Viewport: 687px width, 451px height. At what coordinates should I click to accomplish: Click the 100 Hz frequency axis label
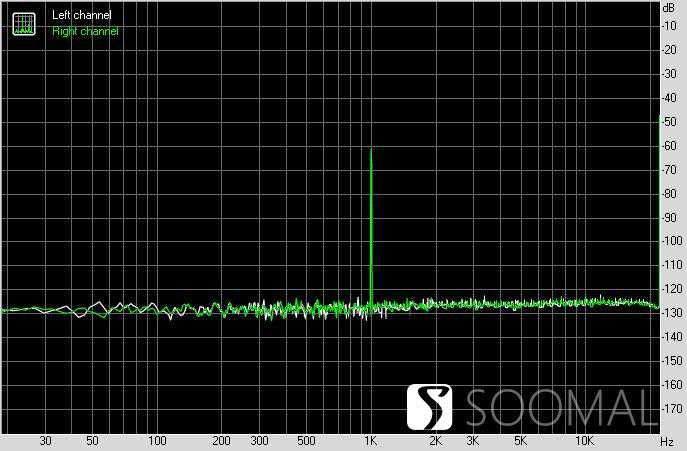[x=157, y=441]
